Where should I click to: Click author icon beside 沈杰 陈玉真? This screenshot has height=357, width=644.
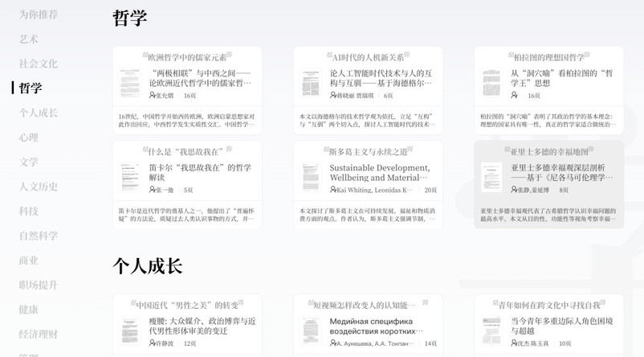pos(514,343)
